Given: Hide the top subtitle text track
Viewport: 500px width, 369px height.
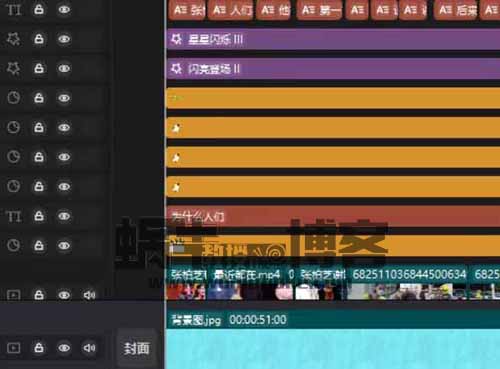Looking at the screenshot, I should [64, 9].
